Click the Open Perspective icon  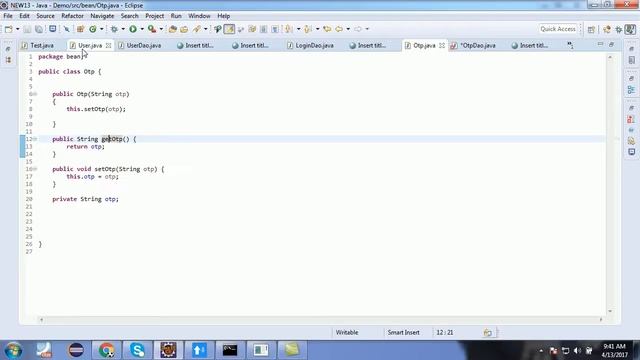coord(591,29)
